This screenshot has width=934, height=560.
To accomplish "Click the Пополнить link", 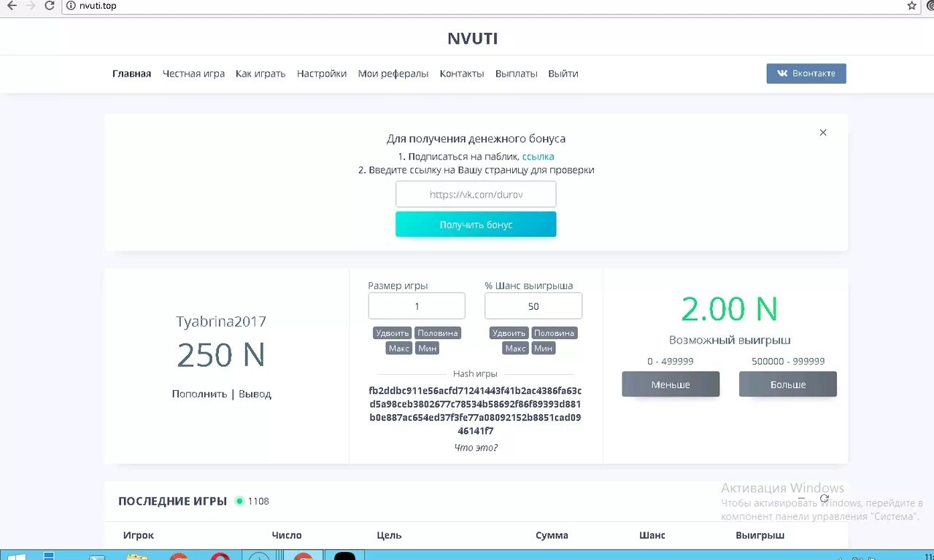I will [200, 394].
